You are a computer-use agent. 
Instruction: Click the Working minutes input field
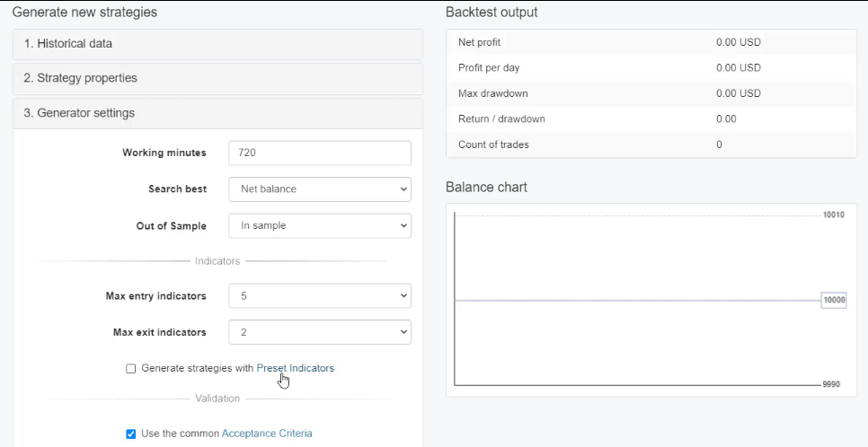(x=319, y=153)
